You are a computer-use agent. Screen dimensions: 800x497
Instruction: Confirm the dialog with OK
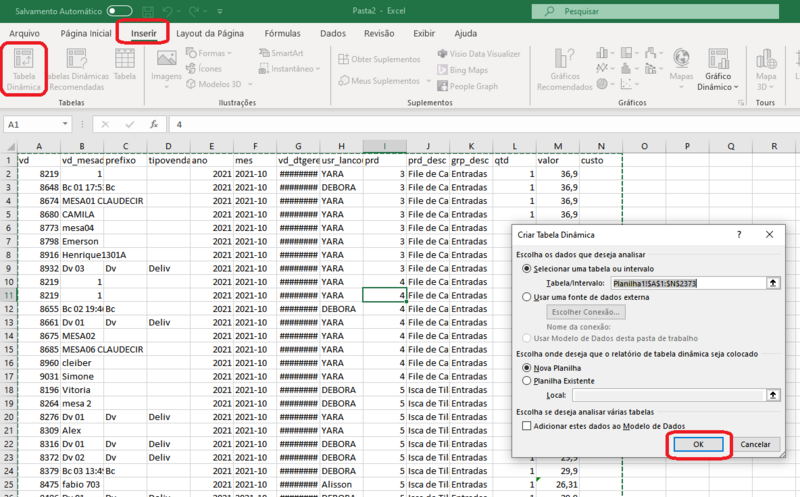(x=698, y=444)
